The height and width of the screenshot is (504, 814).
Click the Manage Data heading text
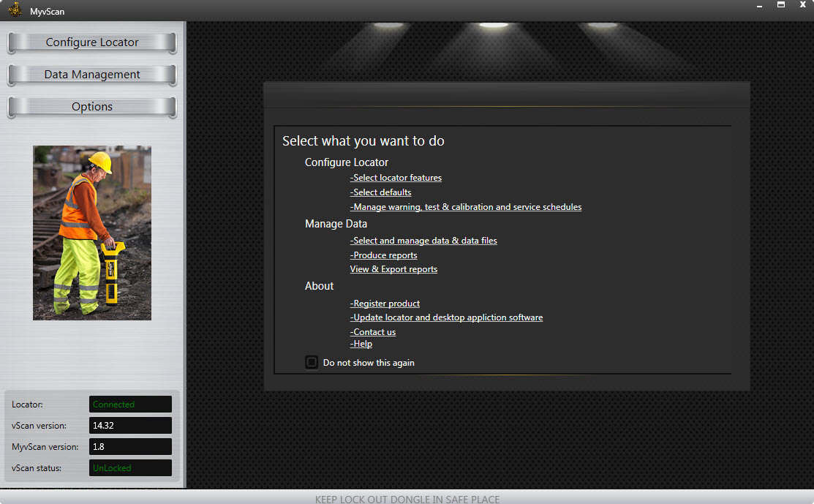pyautogui.click(x=336, y=224)
